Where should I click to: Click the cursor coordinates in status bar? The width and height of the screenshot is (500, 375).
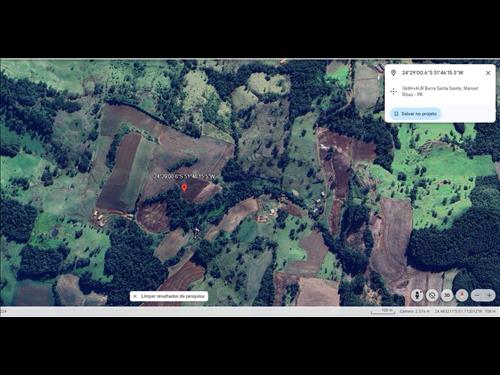[x=458, y=311]
